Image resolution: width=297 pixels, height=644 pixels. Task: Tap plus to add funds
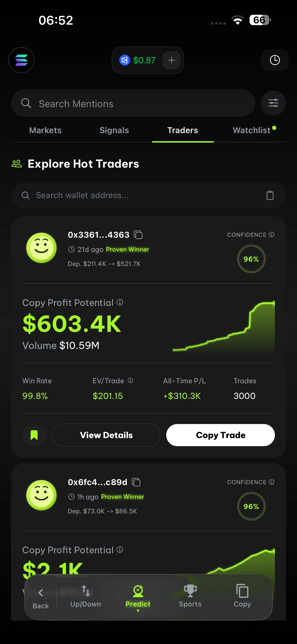tap(171, 60)
